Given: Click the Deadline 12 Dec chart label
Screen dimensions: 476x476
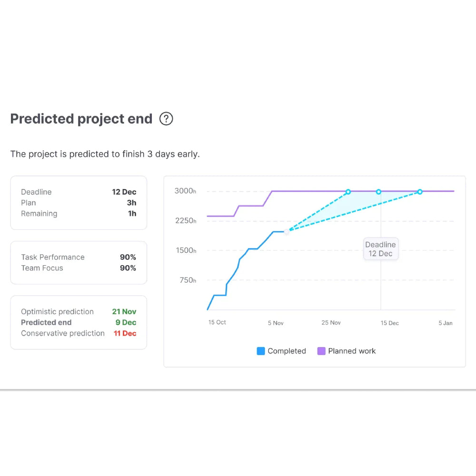Looking at the screenshot, I should 380,249.
